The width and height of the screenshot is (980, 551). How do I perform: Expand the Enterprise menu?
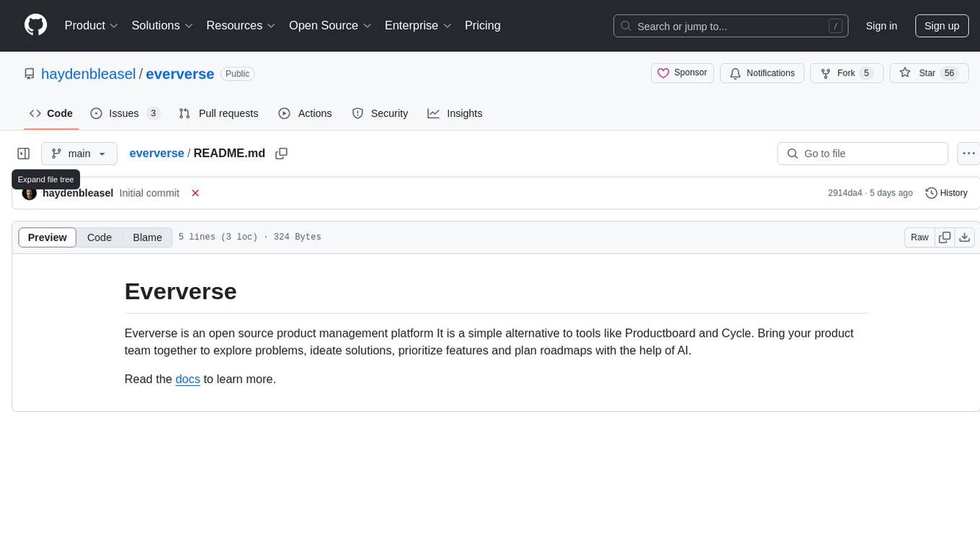click(418, 25)
